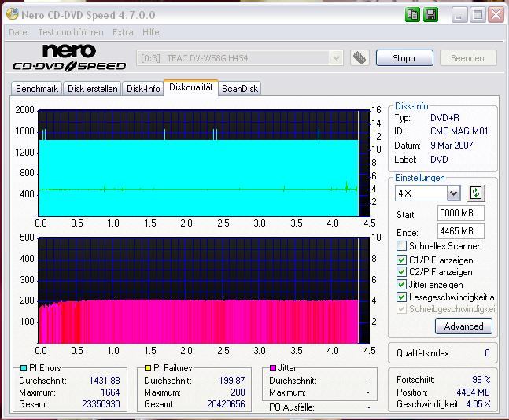The height and width of the screenshot is (420, 509).
Task: Click PI Failures Durchschnitt value 199.87
Action: [232, 380]
